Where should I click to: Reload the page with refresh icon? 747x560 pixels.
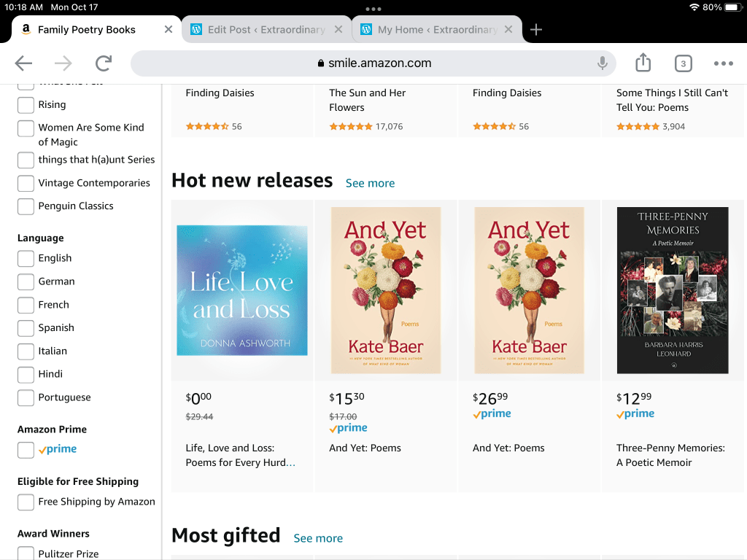pos(104,63)
